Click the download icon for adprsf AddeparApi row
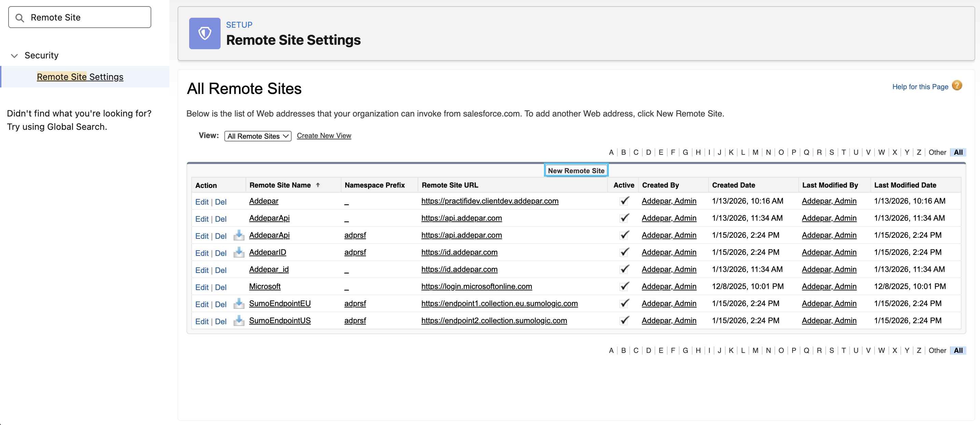The image size is (980, 425). point(239,235)
